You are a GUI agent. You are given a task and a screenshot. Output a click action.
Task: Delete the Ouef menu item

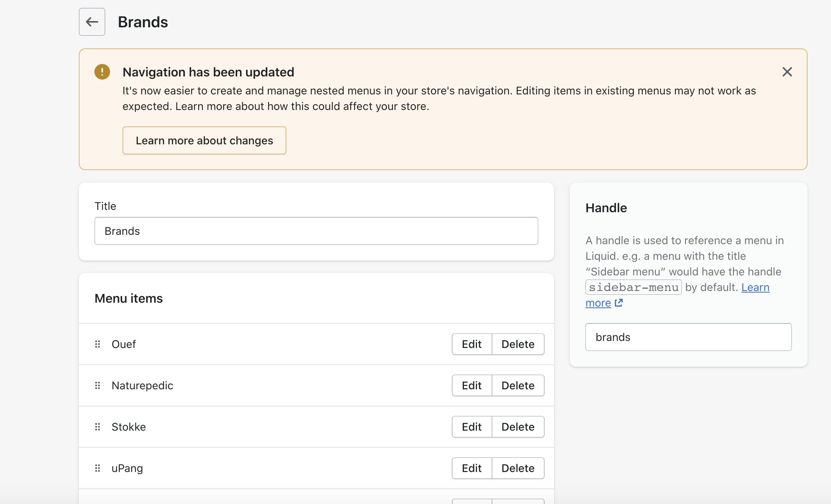pyautogui.click(x=518, y=344)
